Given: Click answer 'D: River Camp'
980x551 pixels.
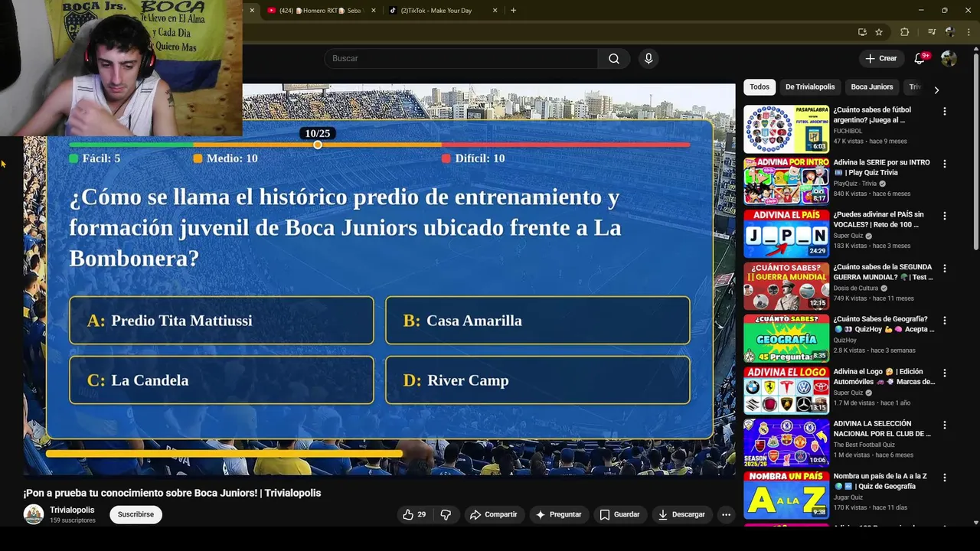Looking at the screenshot, I should coord(537,380).
